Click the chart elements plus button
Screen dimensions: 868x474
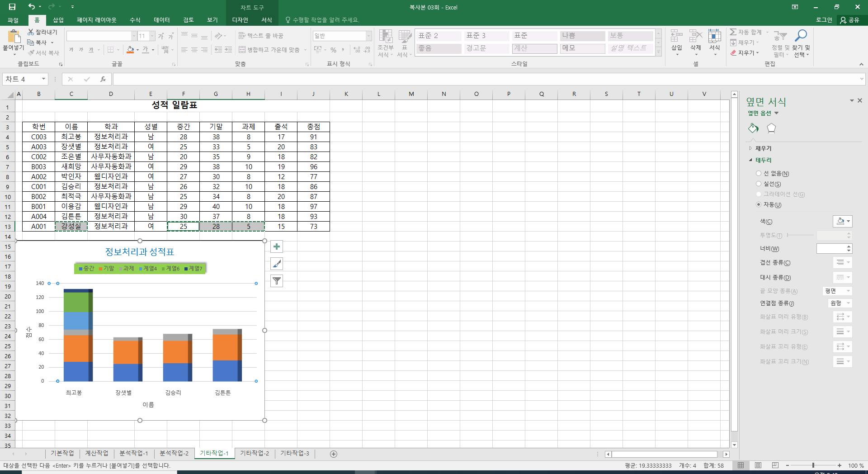(277, 246)
